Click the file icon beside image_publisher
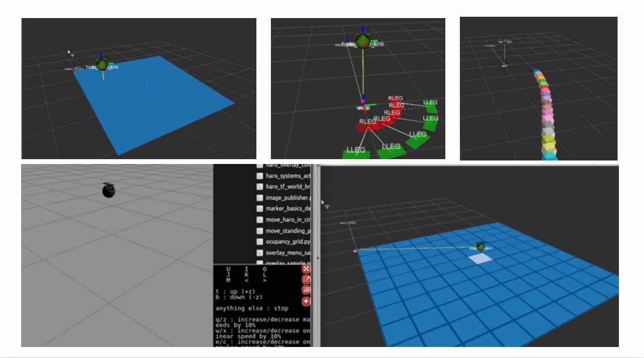644x358 pixels. 260,198
